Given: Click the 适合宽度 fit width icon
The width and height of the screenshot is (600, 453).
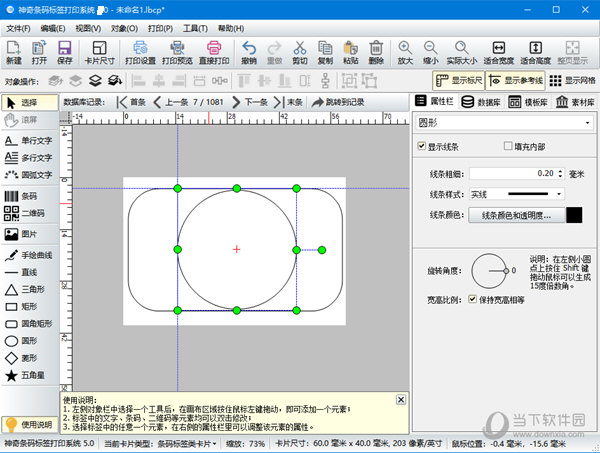Looking at the screenshot, I should 498,52.
